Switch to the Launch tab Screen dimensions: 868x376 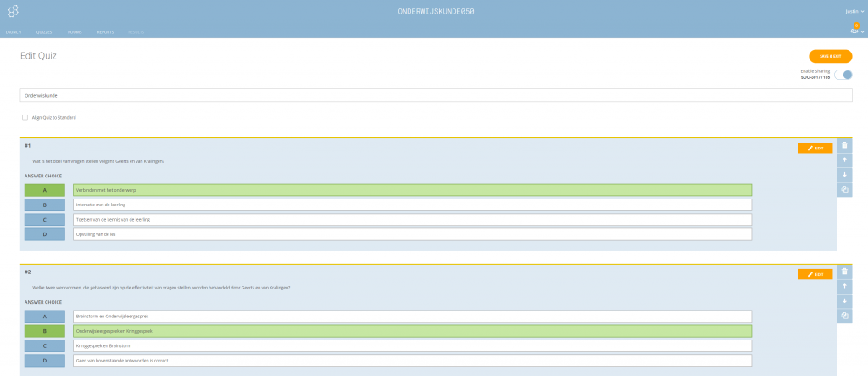point(14,31)
